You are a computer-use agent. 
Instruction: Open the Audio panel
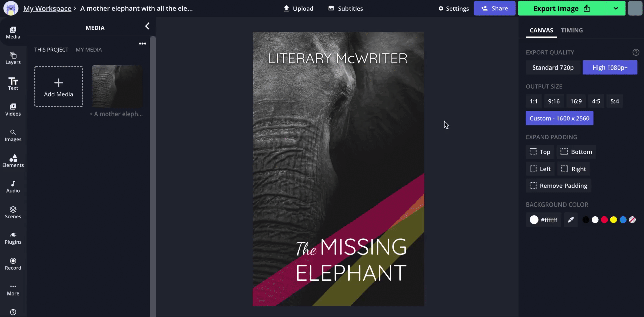point(13,187)
